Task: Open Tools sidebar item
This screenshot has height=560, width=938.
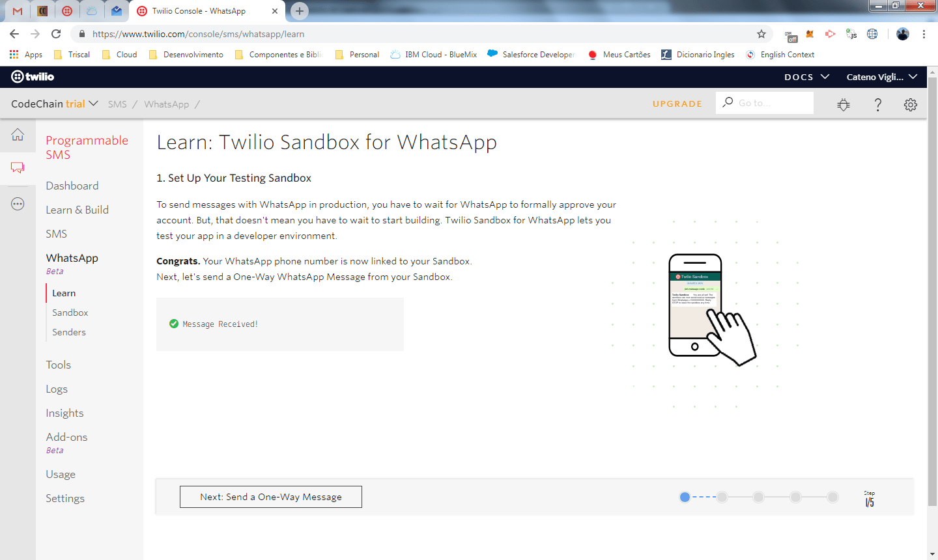Action: click(x=59, y=365)
